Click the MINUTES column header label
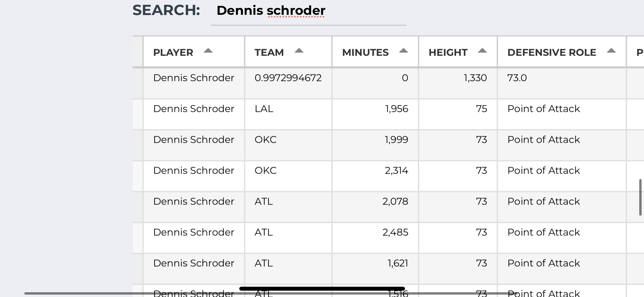Screen dimensions: 644x297 [365, 52]
